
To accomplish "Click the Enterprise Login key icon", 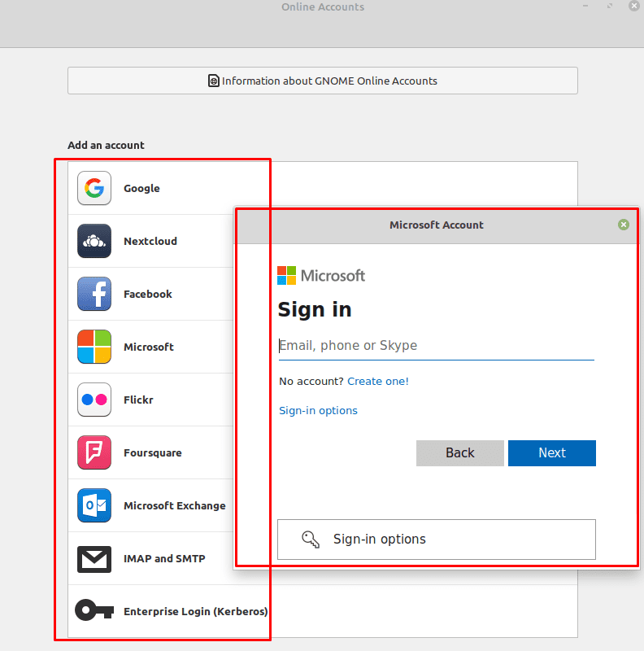I will coord(94,610).
